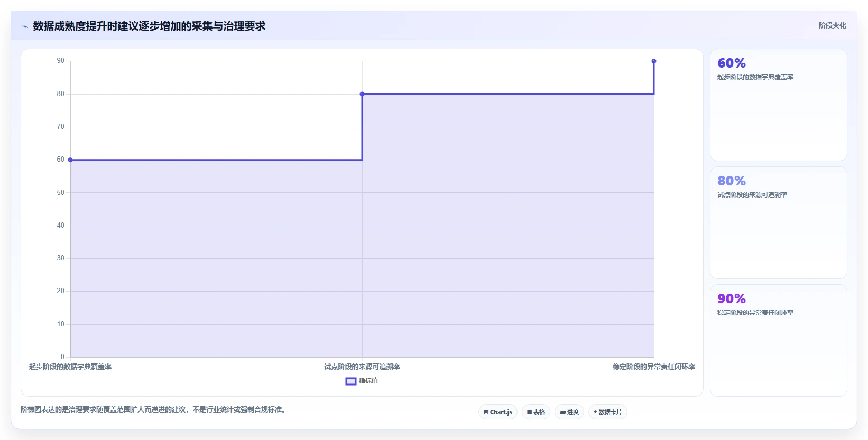Click 起步阶段的数据字典覆盖率 card caption
868x440 pixels.
755,77
